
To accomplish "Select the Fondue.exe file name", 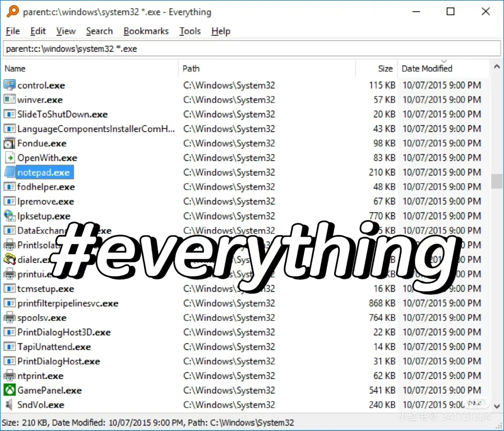I will click(42, 143).
